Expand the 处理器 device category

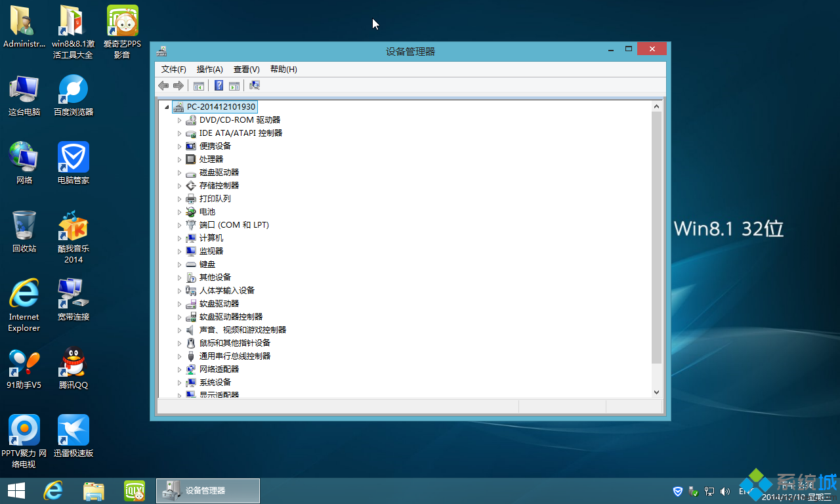coord(179,159)
